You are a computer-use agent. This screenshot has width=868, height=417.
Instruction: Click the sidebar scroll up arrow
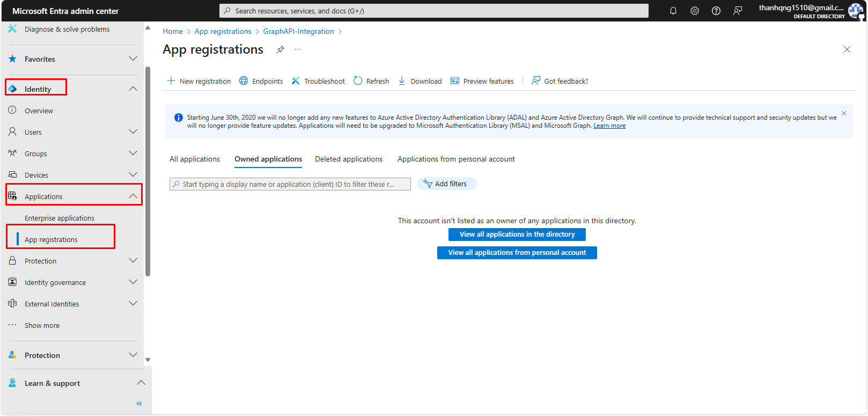coord(148,27)
